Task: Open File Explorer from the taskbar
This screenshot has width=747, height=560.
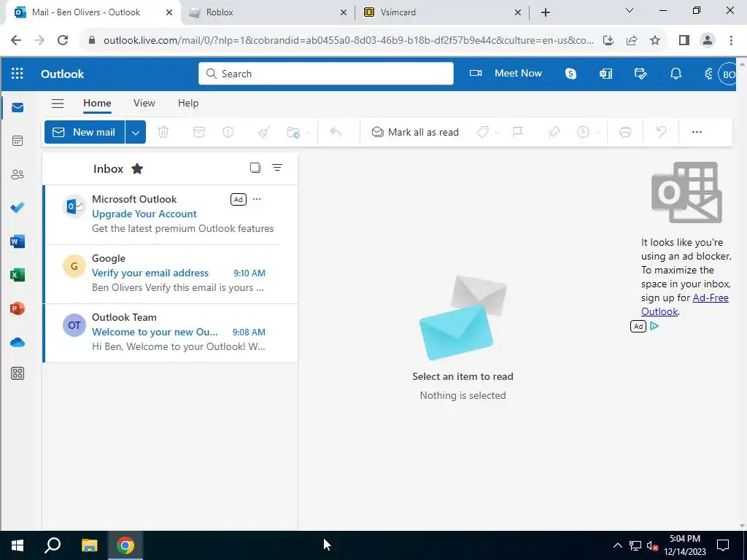Action: click(x=89, y=545)
